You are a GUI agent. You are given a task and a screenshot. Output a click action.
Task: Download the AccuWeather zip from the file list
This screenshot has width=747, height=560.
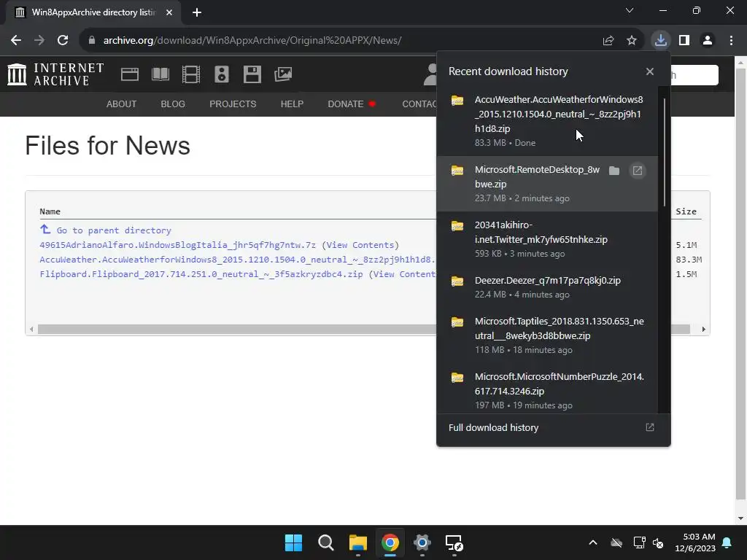237,260
